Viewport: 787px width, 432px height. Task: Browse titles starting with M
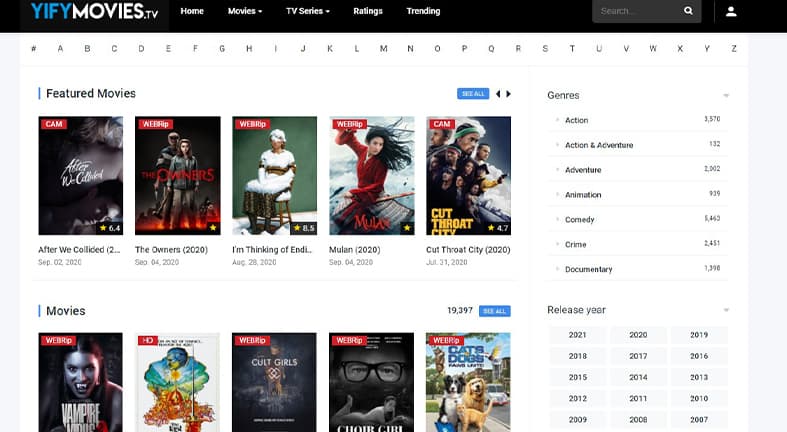pos(383,49)
